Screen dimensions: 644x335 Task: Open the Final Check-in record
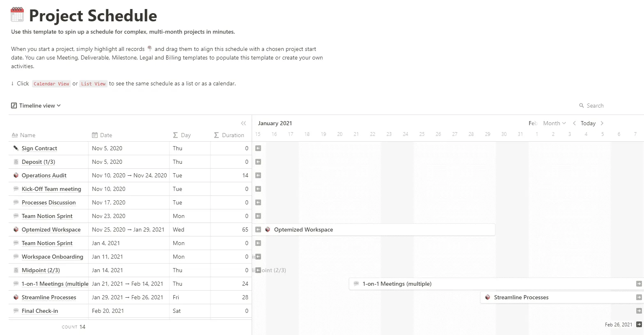tap(40, 311)
